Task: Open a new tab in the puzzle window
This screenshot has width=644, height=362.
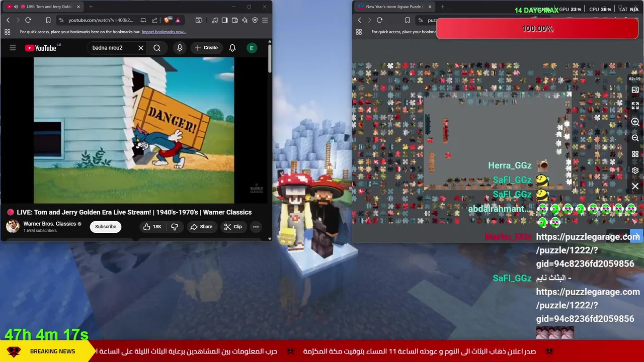Action: click(442, 7)
